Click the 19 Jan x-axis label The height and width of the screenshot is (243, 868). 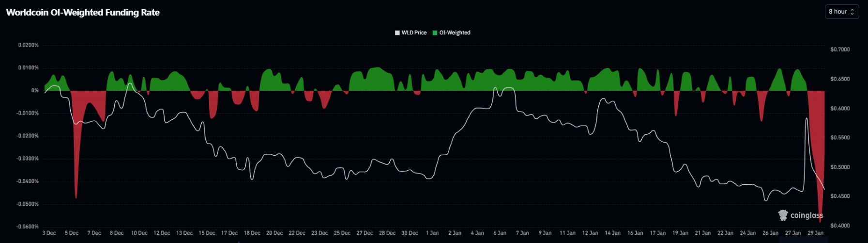[x=680, y=233]
